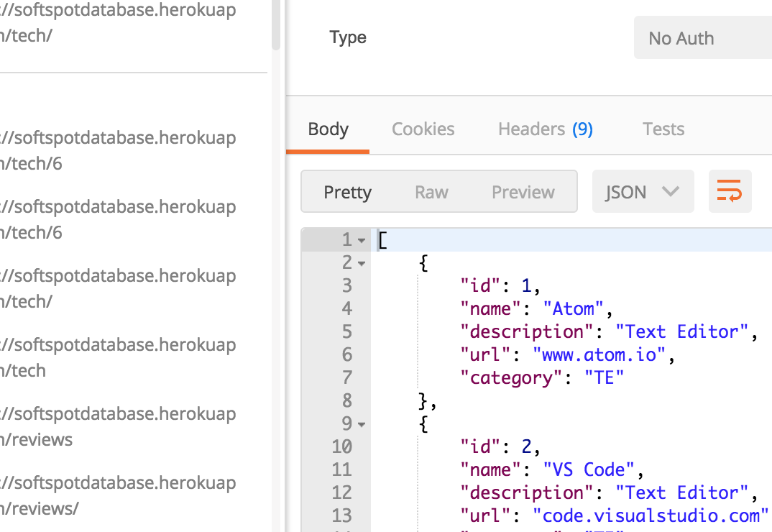Open the /tech history entry without trailing slash
The height and width of the screenshot is (532, 772).
(x=118, y=357)
